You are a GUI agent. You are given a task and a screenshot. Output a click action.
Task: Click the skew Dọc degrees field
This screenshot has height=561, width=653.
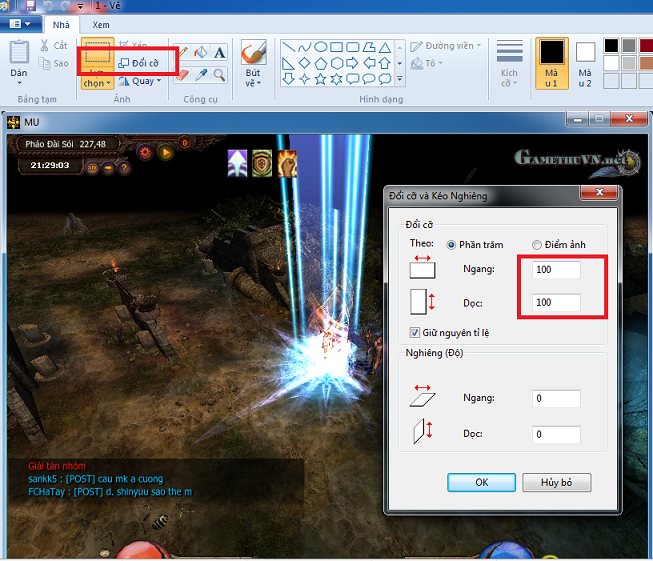coord(556,434)
